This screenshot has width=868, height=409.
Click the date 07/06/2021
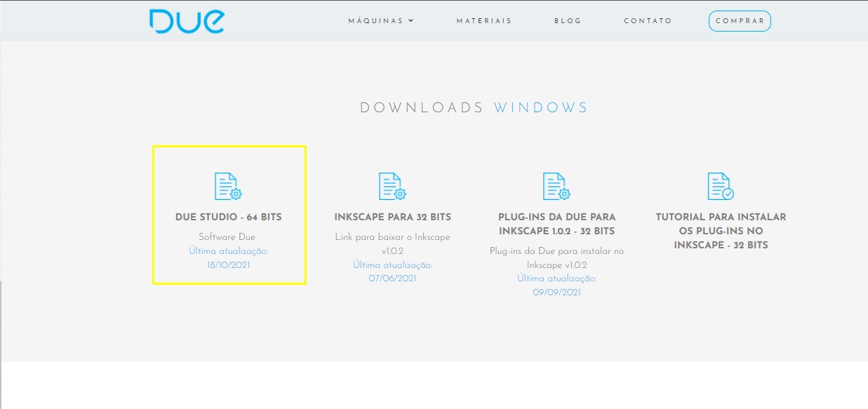click(393, 279)
